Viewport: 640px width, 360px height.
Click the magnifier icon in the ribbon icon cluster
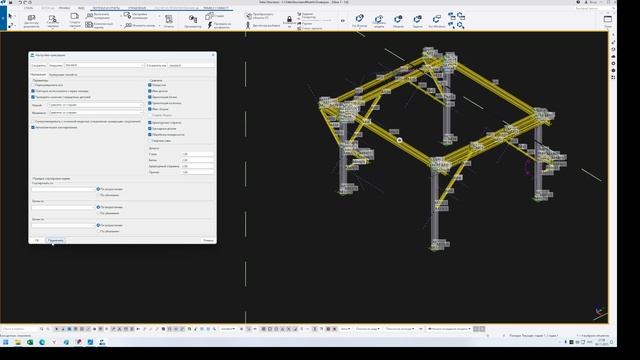point(461,25)
